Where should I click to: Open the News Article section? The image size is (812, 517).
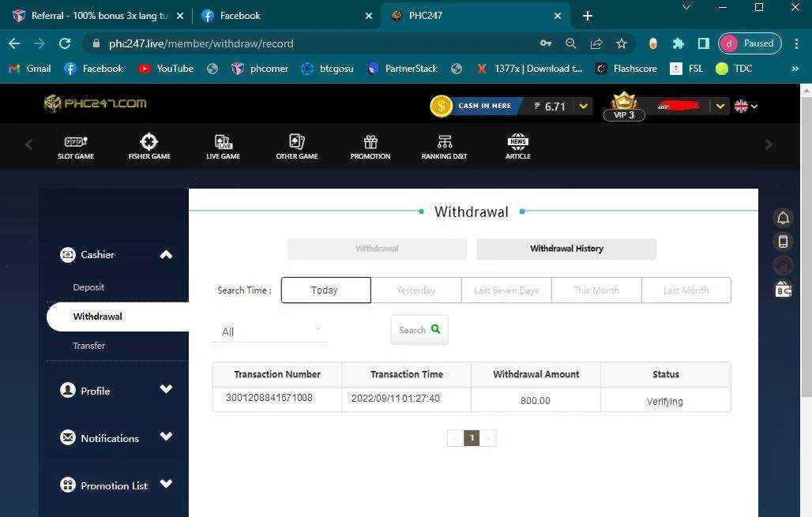[x=518, y=147]
